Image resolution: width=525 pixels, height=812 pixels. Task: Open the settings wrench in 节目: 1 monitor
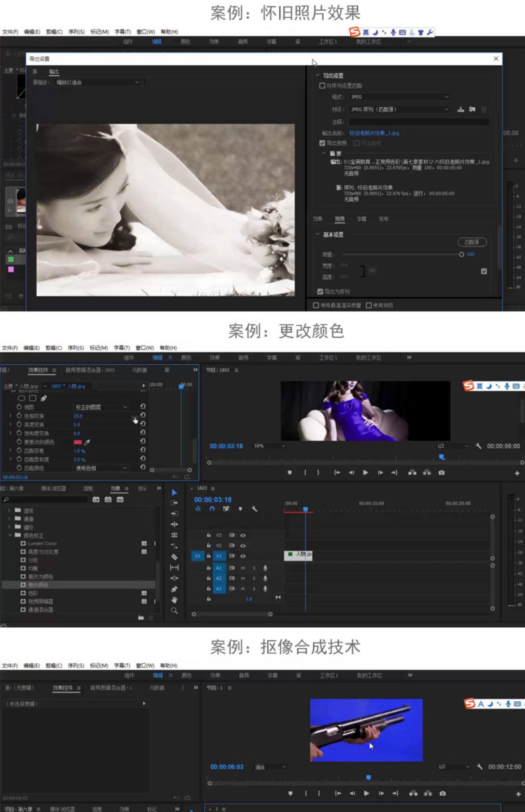coord(480,767)
